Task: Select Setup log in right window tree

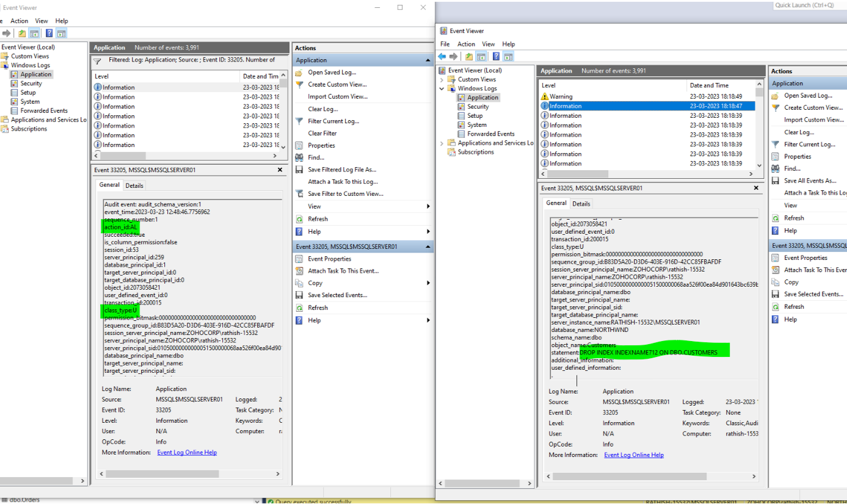Action: tap(475, 116)
